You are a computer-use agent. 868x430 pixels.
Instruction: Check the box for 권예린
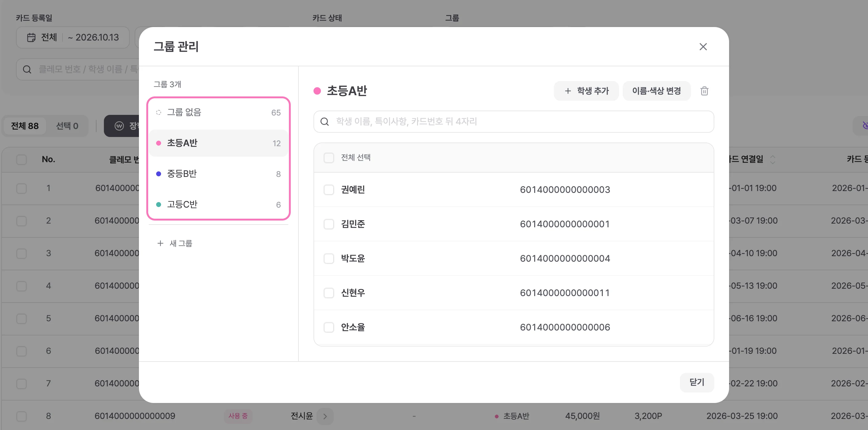click(329, 190)
